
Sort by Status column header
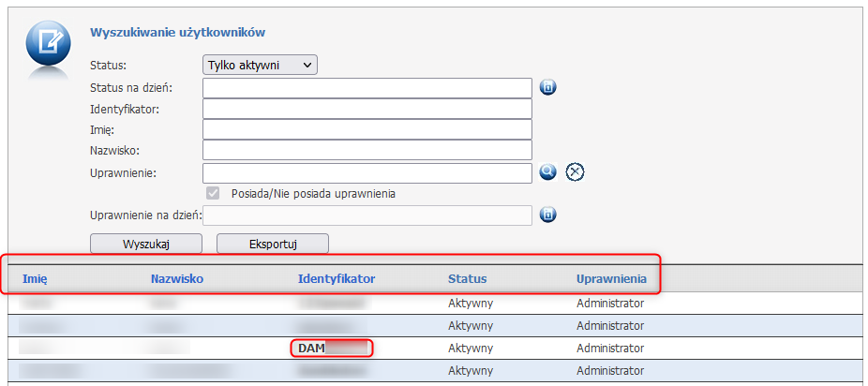tap(467, 278)
